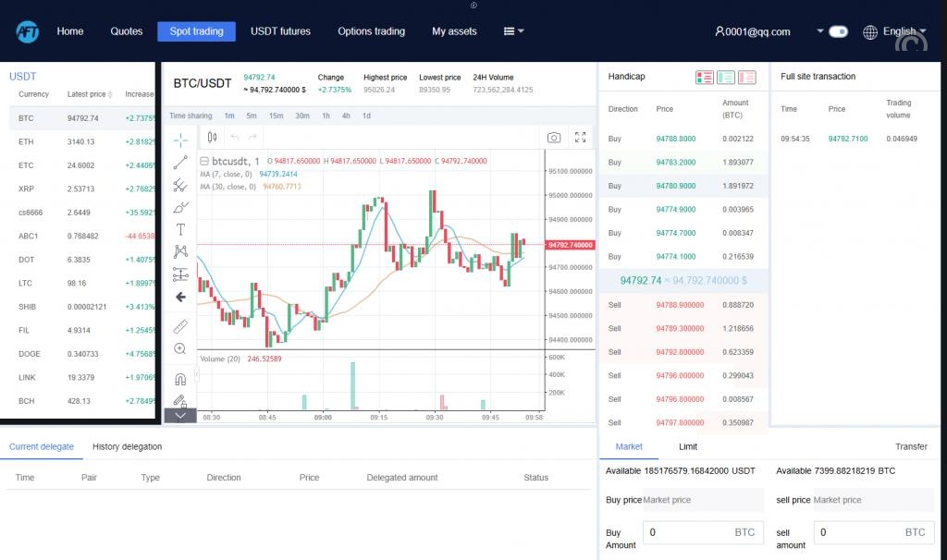947x560 pixels.
Task: Activate the chart zoom-in tool
Action: (x=180, y=349)
